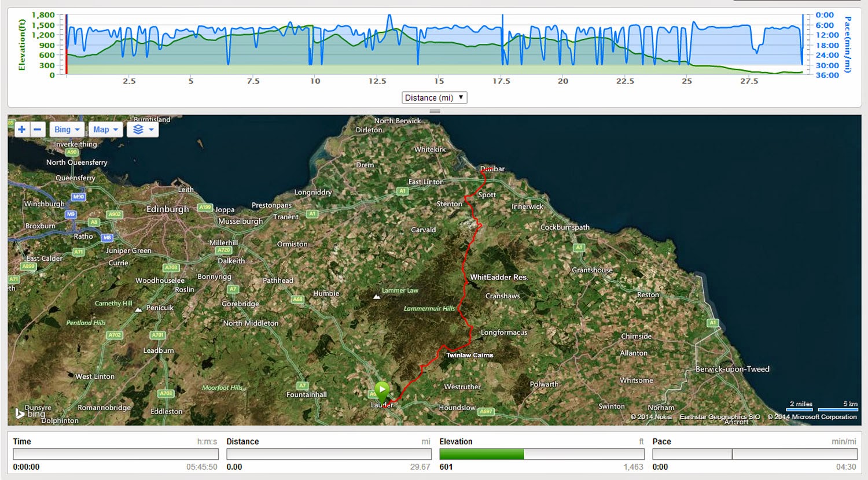The image size is (868, 480).
Task: Click the A702 road shield
Action: pyautogui.click(x=115, y=335)
